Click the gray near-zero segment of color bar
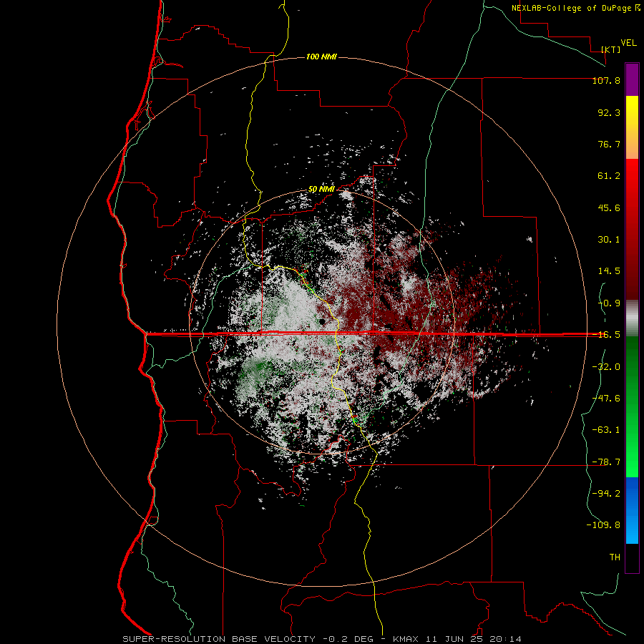Viewport: 644px width, 644px height. point(632,318)
